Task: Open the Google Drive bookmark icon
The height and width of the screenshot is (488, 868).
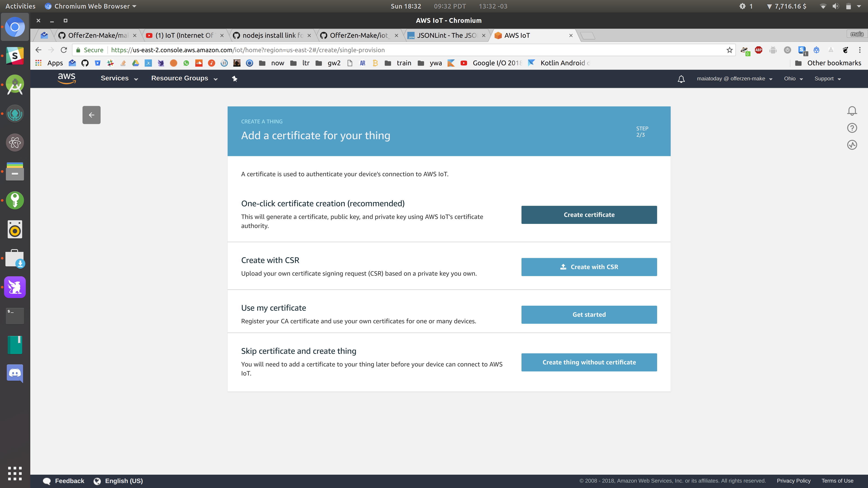Action: pos(135,63)
